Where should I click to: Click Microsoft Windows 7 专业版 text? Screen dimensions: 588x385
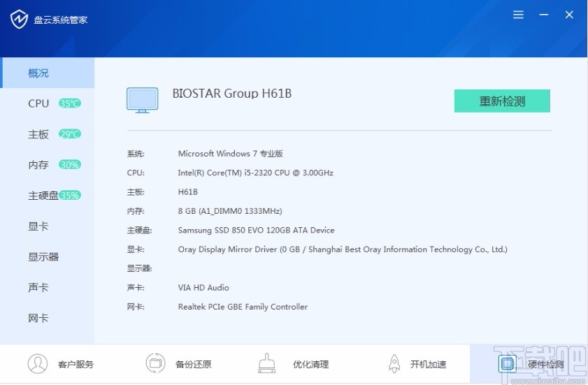point(231,154)
